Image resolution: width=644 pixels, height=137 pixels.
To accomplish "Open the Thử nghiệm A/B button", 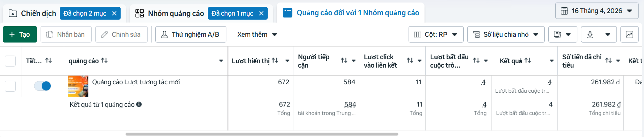I will pyautogui.click(x=191, y=35).
